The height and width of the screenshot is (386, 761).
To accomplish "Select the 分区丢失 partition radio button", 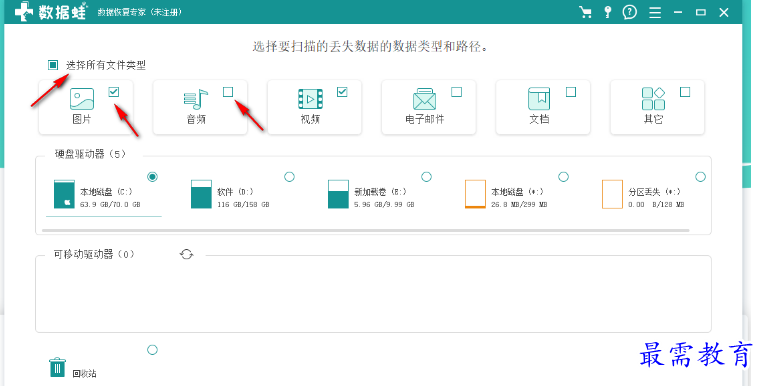I will [x=700, y=177].
